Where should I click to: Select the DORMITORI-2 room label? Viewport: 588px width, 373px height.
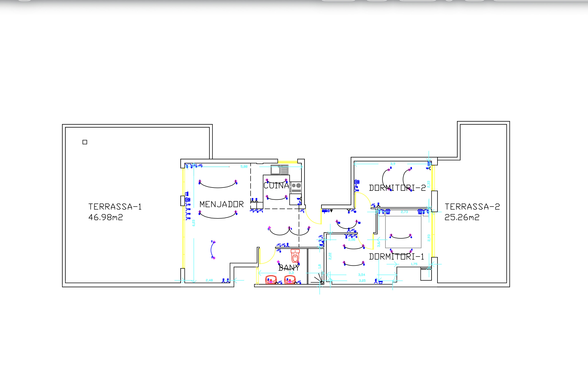click(397, 188)
